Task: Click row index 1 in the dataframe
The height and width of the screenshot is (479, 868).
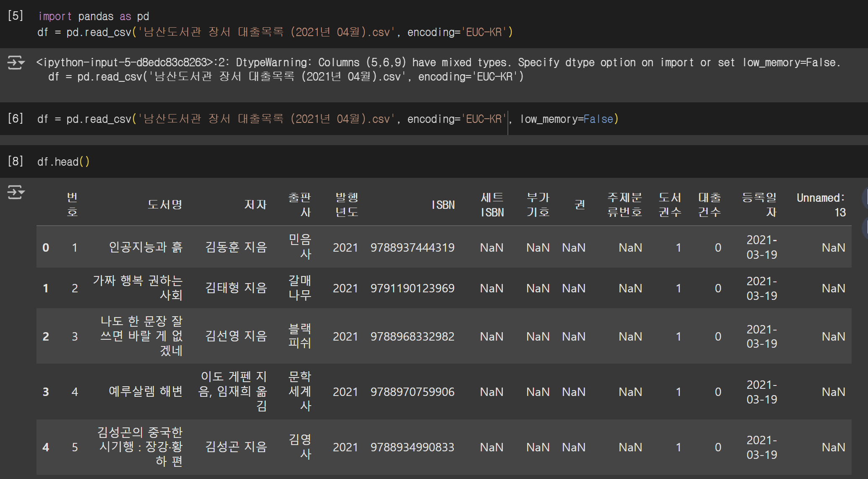Action: click(x=46, y=288)
